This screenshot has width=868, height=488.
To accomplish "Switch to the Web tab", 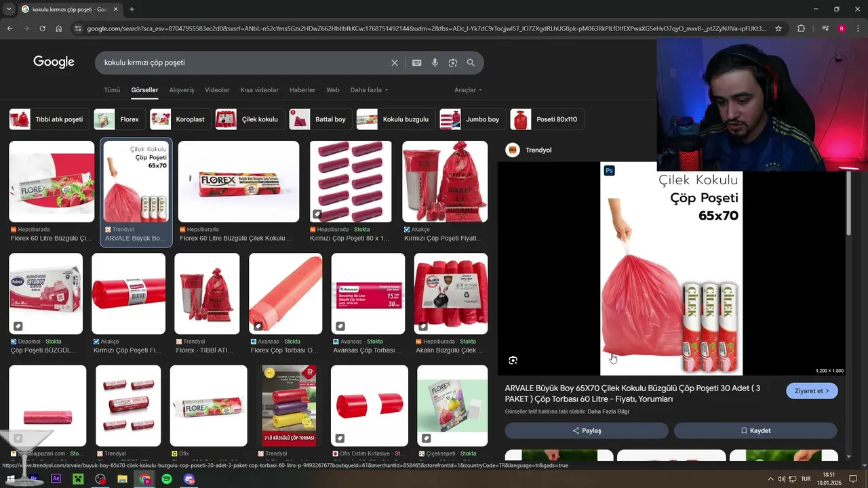I will tap(332, 90).
